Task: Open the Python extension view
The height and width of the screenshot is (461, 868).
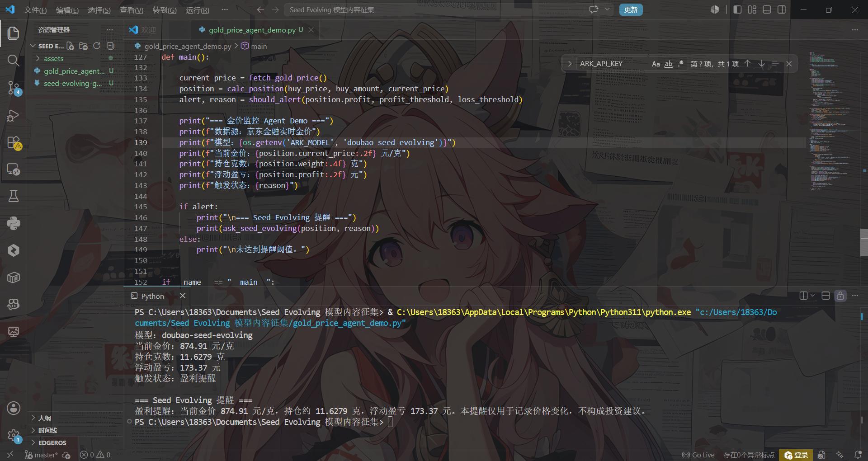Action: (13, 223)
